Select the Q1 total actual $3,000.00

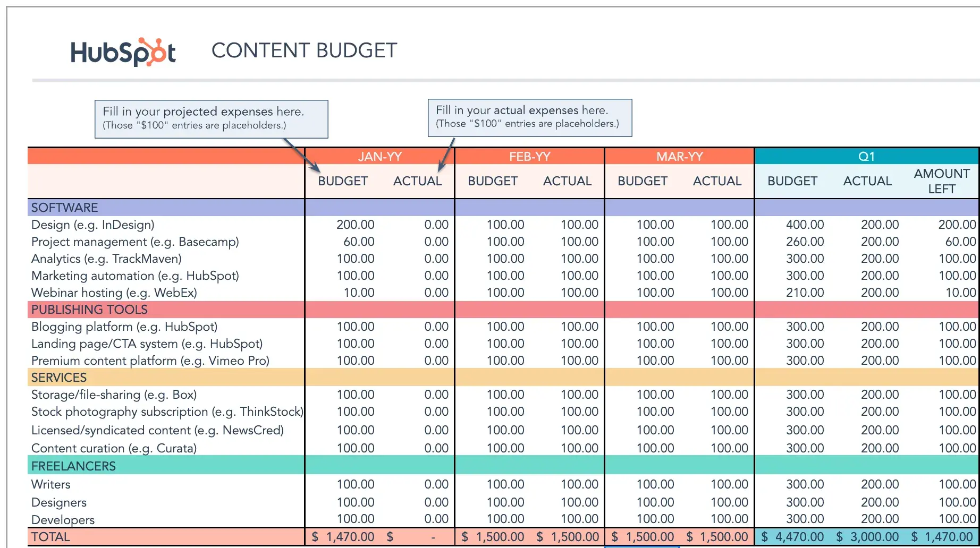click(867, 537)
